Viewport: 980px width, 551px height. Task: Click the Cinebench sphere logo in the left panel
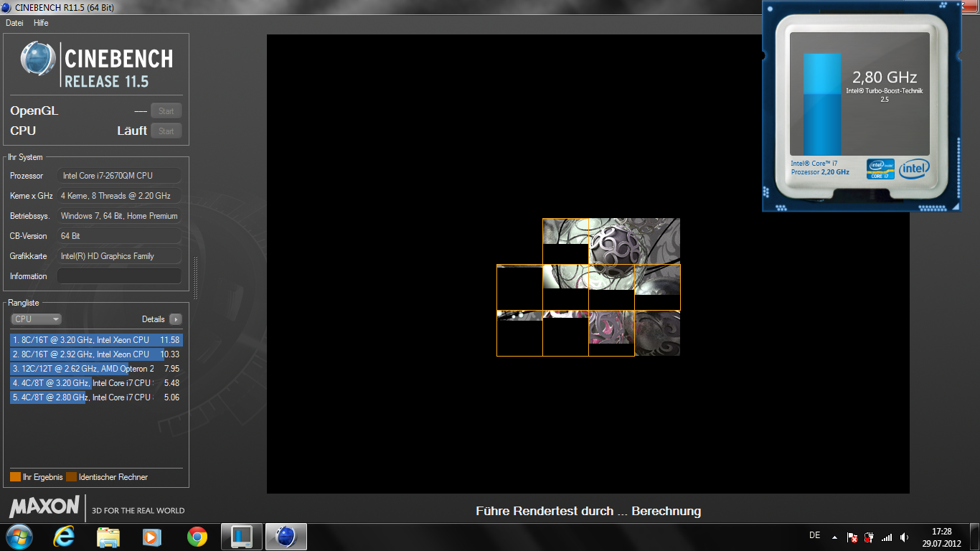click(x=38, y=59)
